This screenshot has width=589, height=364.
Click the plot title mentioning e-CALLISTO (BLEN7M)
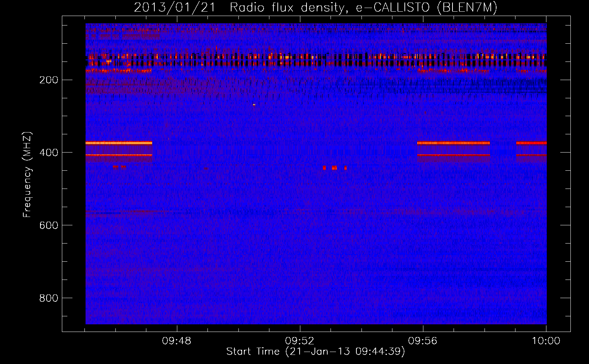316,8
